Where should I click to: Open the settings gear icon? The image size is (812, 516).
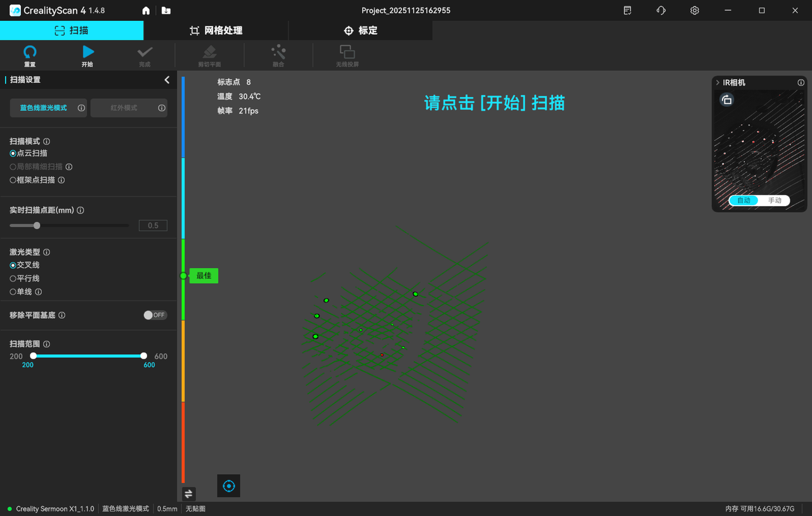coord(695,11)
